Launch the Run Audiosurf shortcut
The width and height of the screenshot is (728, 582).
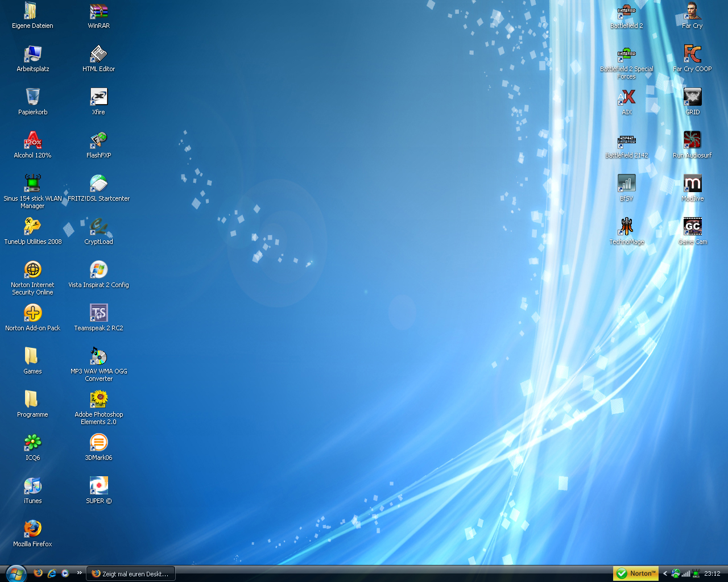point(692,141)
